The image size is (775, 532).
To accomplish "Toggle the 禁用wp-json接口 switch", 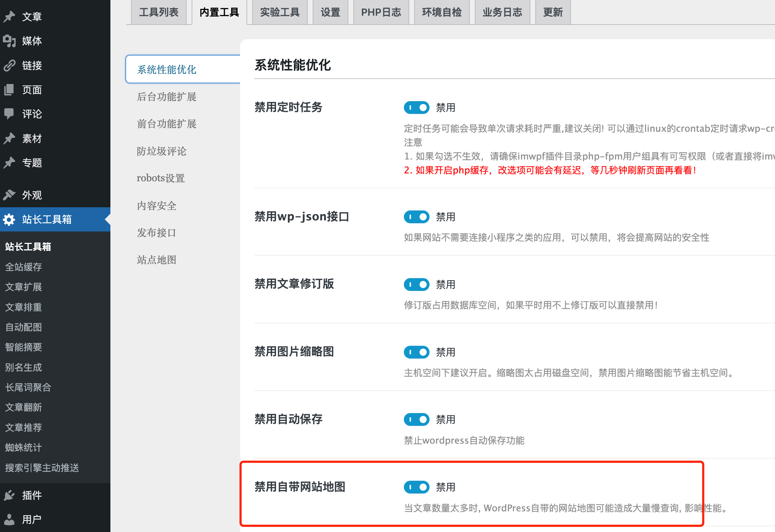I will [417, 217].
